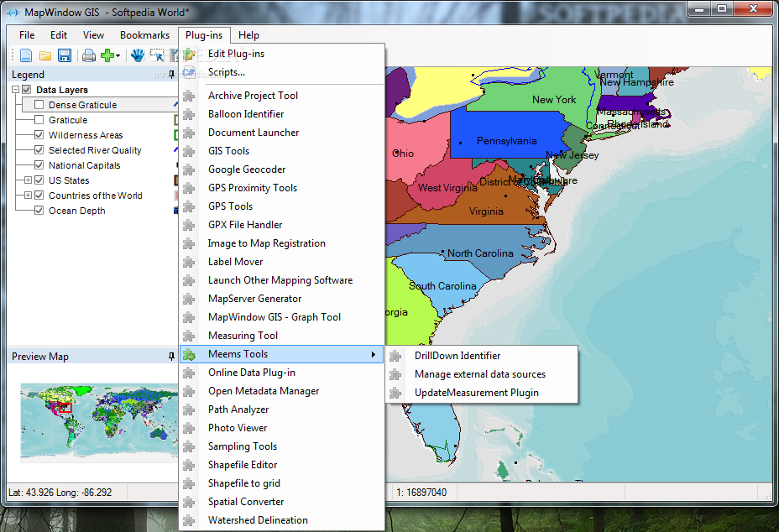This screenshot has width=779, height=532.
Task: Open the Edit menu
Action: pos(59,35)
